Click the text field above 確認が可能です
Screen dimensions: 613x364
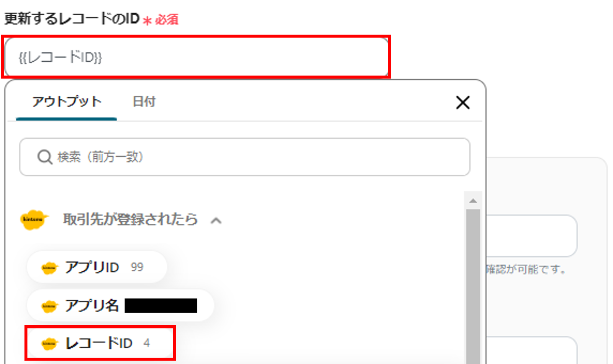pos(531,236)
